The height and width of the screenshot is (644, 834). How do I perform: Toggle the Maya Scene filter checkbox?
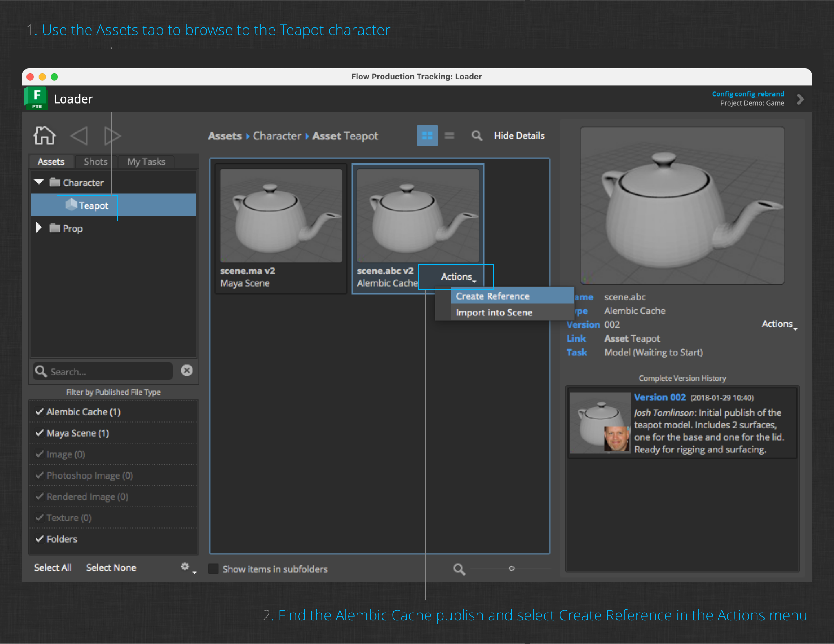point(40,433)
